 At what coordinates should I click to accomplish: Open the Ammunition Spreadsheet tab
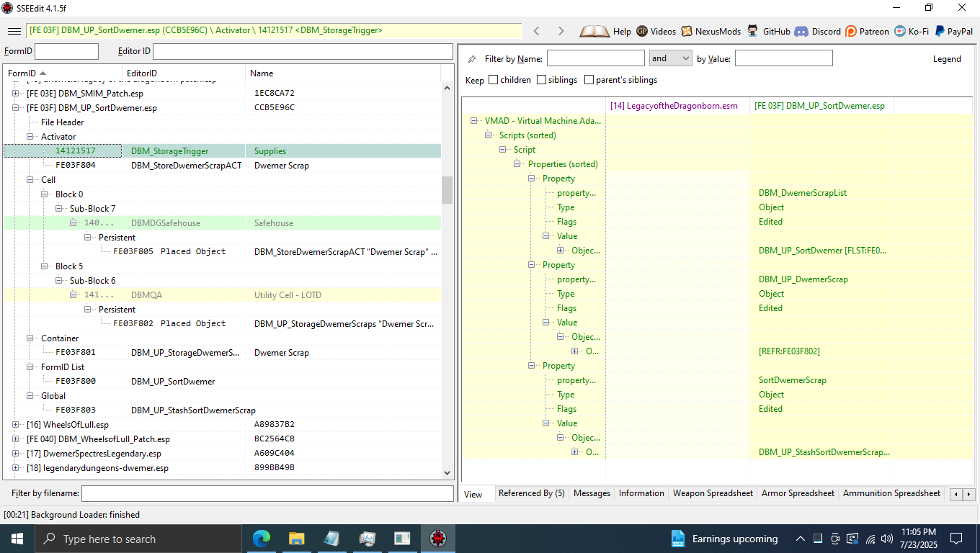click(x=891, y=493)
